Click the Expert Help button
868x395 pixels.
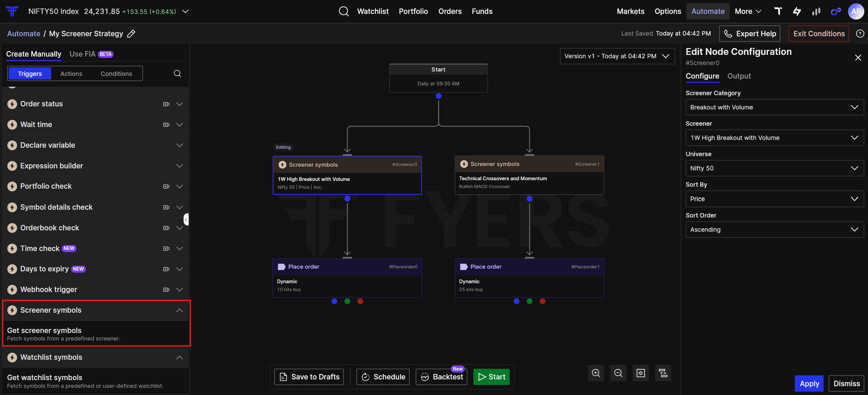point(750,34)
